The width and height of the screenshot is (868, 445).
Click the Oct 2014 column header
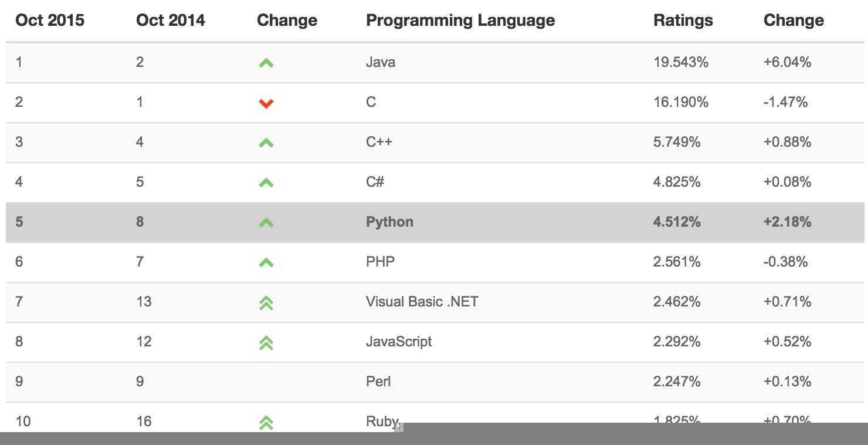pyautogui.click(x=171, y=21)
